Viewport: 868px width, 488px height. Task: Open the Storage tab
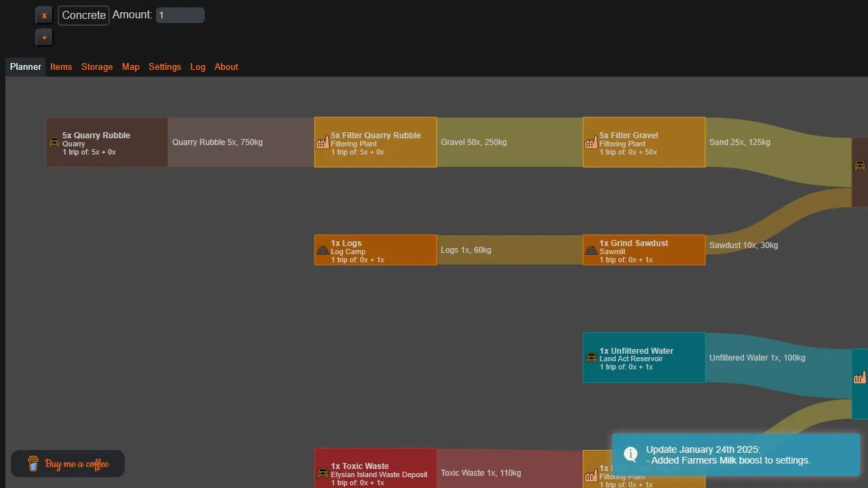pyautogui.click(x=97, y=66)
